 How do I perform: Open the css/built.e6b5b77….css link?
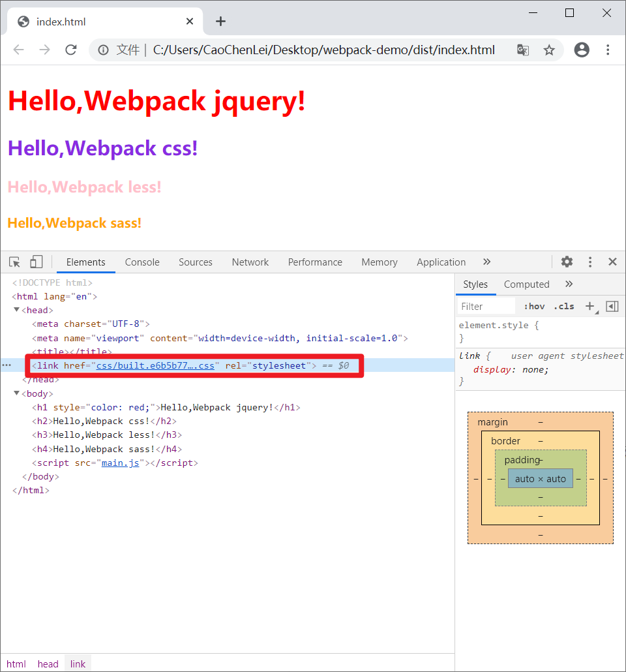coord(155,365)
